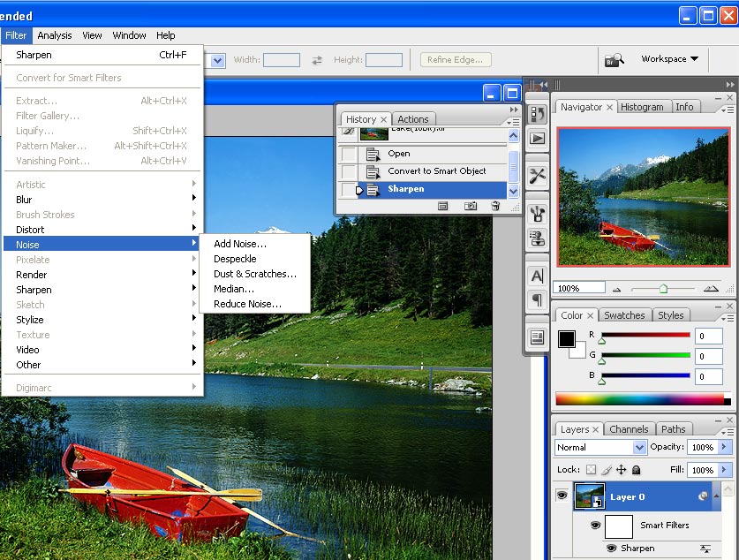The width and height of the screenshot is (739, 560).
Task: Create new document from current history state
Action: 442,206
